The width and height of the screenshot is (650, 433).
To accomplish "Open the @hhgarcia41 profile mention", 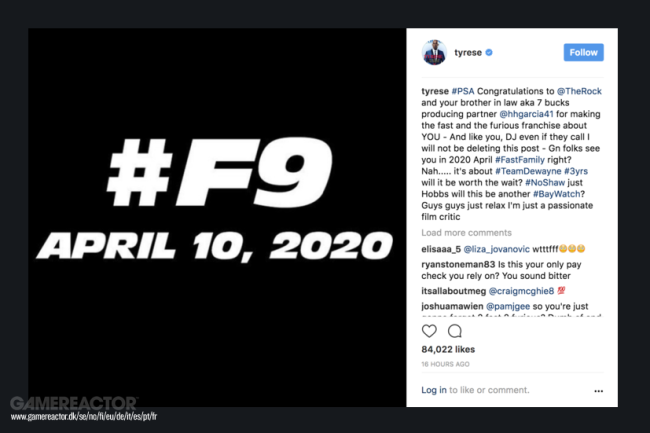I will (x=526, y=114).
